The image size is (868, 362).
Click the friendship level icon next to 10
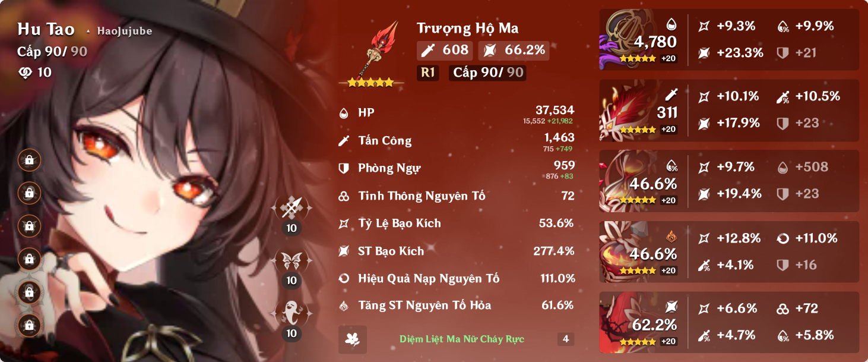[x=26, y=73]
